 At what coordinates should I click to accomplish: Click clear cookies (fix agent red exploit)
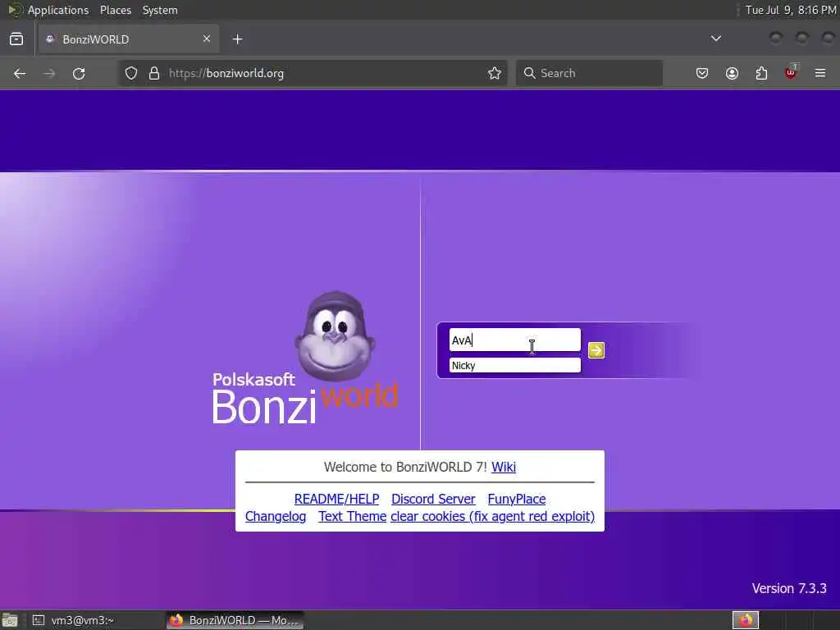tap(492, 517)
